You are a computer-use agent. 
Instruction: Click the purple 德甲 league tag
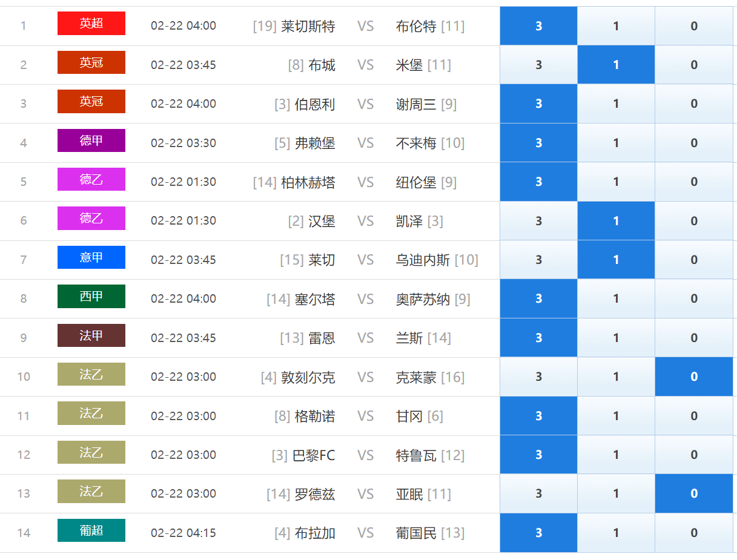click(x=91, y=140)
